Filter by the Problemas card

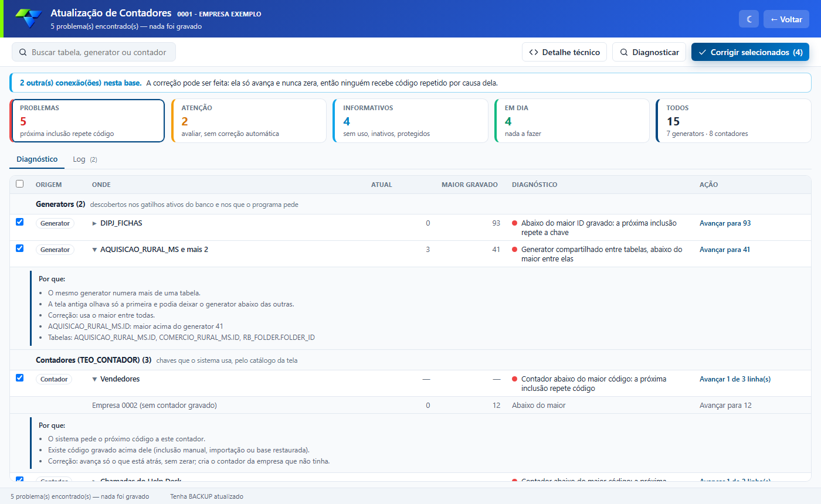point(87,121)
